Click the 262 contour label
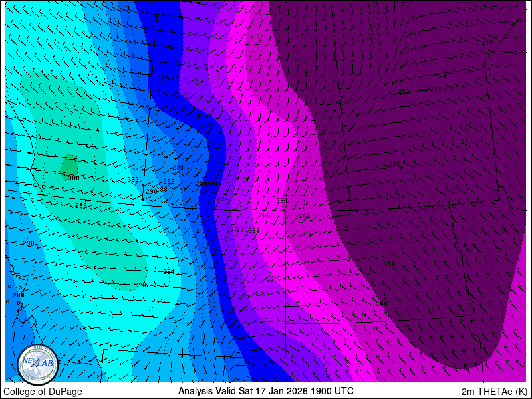The height and width of the screenshot is (399, 532). click(305, 216)
